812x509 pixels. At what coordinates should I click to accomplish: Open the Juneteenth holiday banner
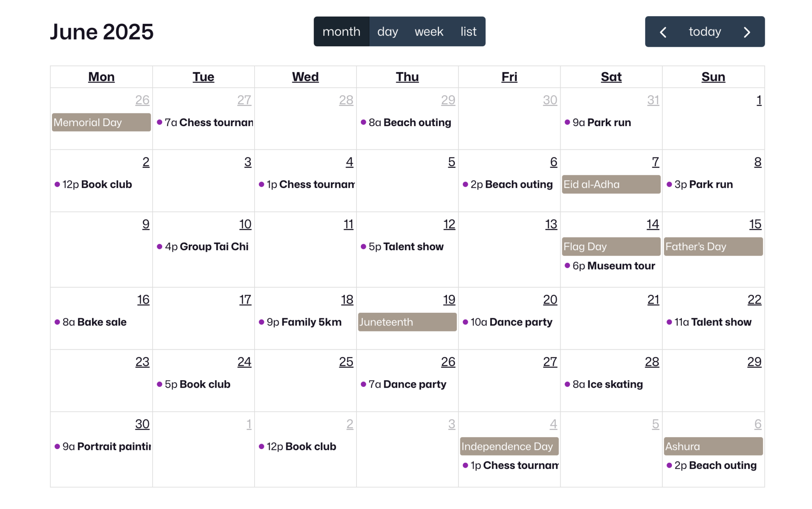[407, 322]
